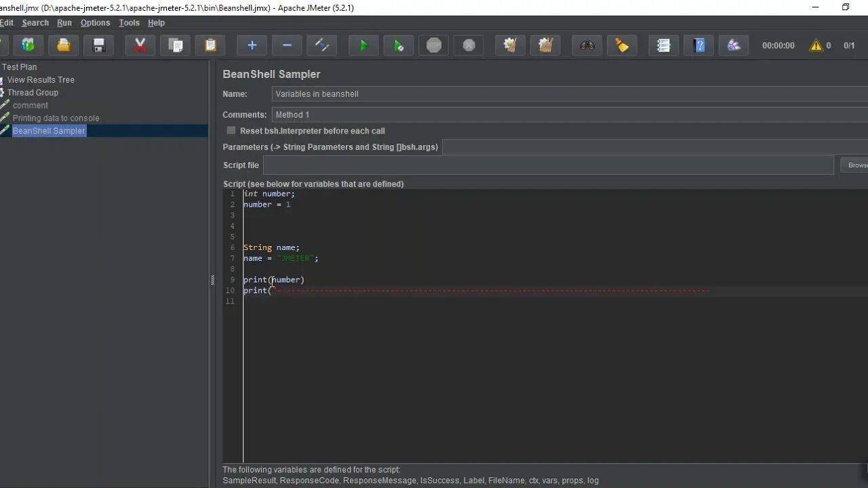
Task: Click the Name field 'Variables in beanshell'
Action: click(570, 94)
